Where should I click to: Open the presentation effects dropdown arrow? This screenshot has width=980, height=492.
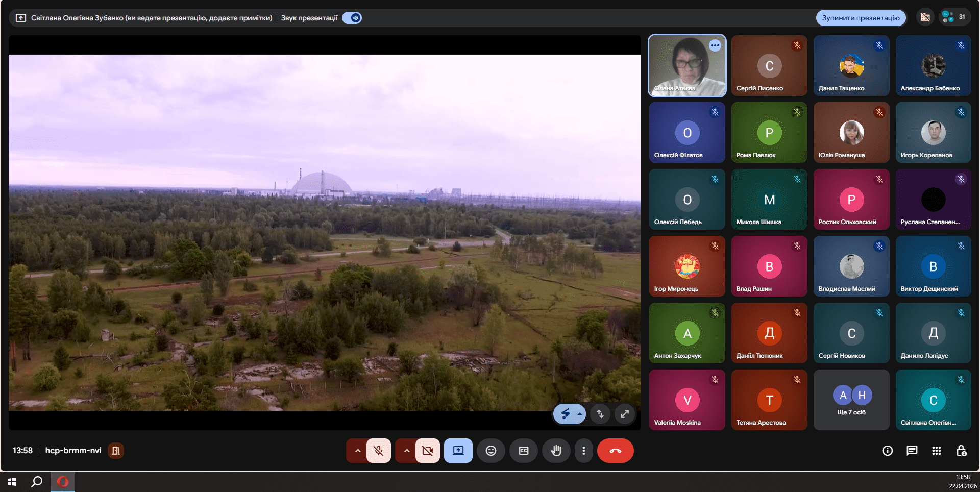pyautogui.click(x=580, y=414)
